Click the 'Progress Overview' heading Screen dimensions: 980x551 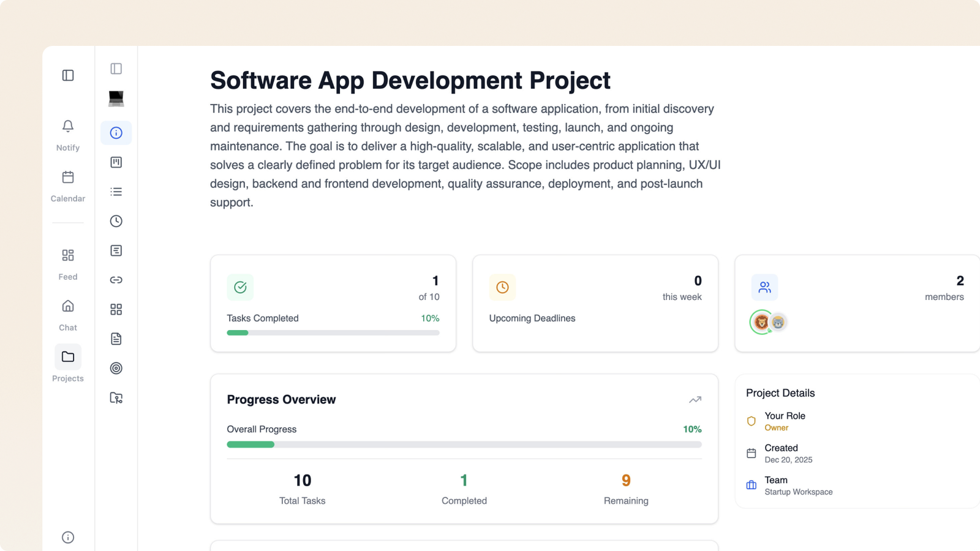281,400
